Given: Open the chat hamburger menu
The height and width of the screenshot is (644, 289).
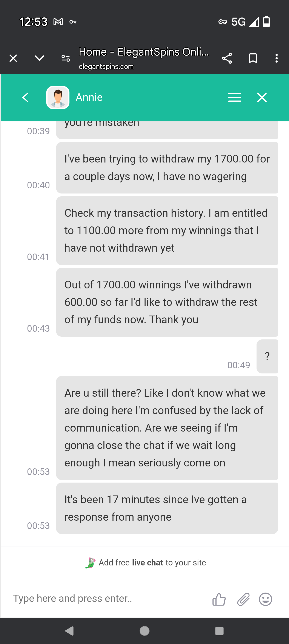Looking at the screenshot, I should point(235,98).
